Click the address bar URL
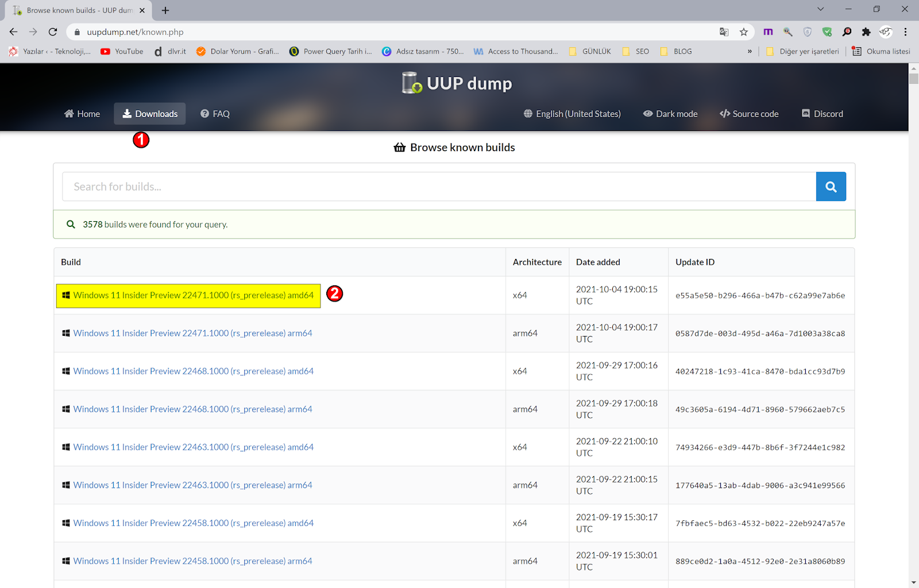 (x=136, y=32)
